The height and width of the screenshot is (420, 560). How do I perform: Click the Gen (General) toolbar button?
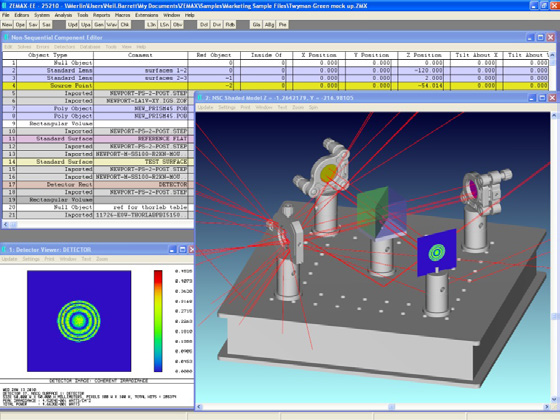99,25
